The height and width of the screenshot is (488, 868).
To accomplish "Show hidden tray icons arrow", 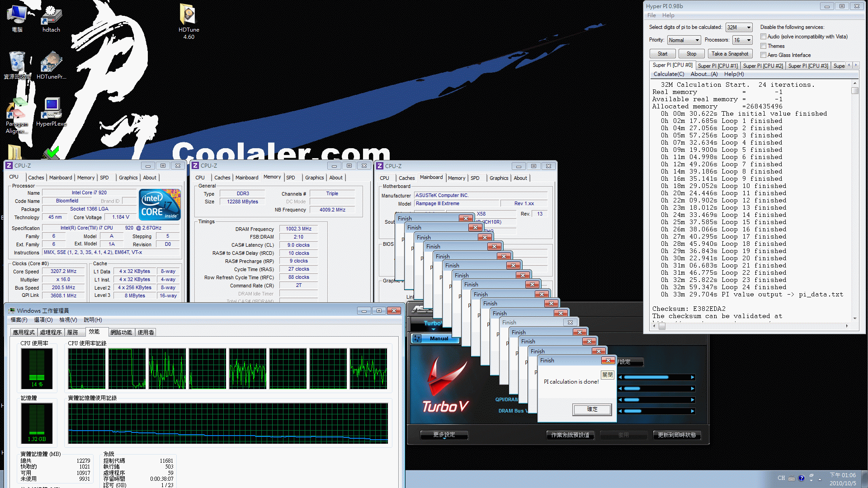I will pyautogui.click(x=820, y=479).
